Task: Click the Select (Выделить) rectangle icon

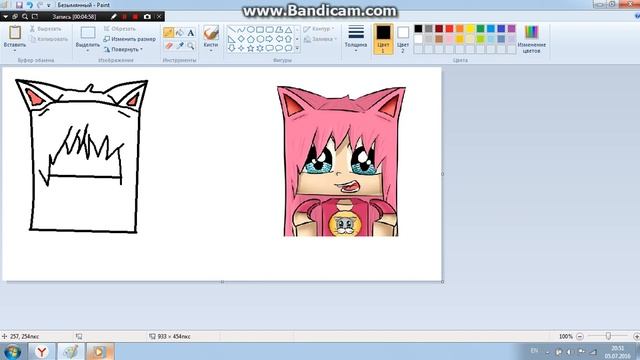Action: [88, 33]
